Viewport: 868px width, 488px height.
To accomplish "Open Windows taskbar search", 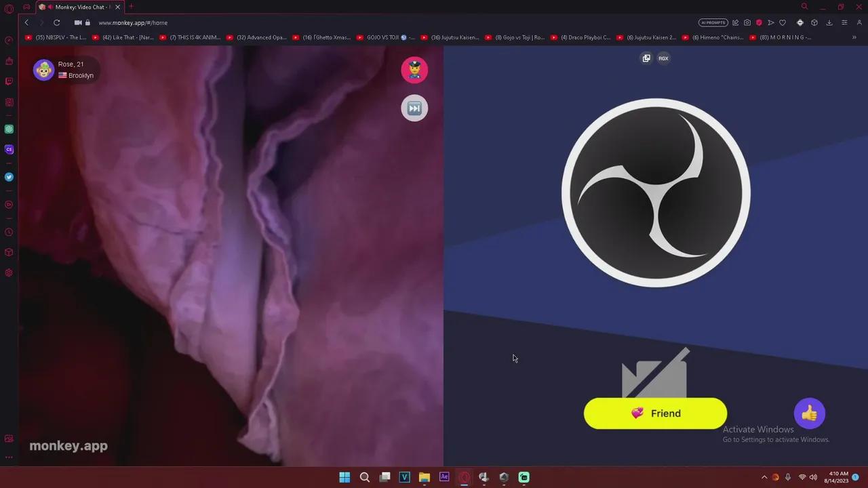I will coord(364,477).
